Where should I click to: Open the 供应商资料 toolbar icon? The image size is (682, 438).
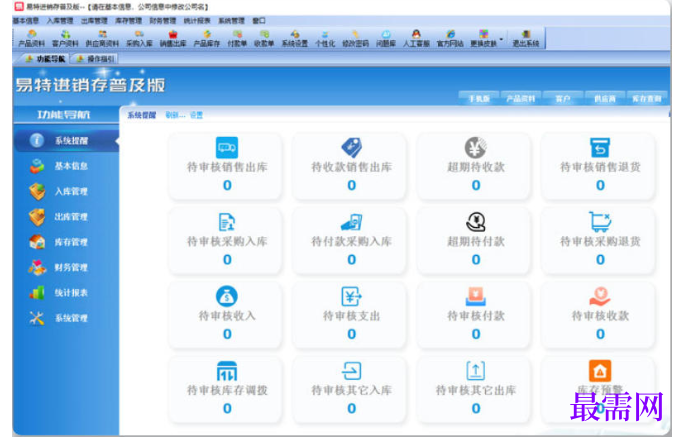click(x=102, y=39)
